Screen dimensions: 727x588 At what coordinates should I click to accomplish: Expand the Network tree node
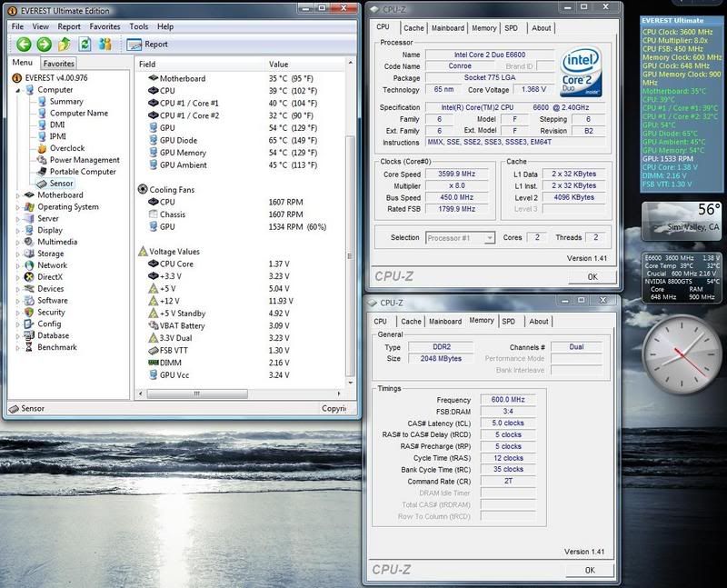18,265
